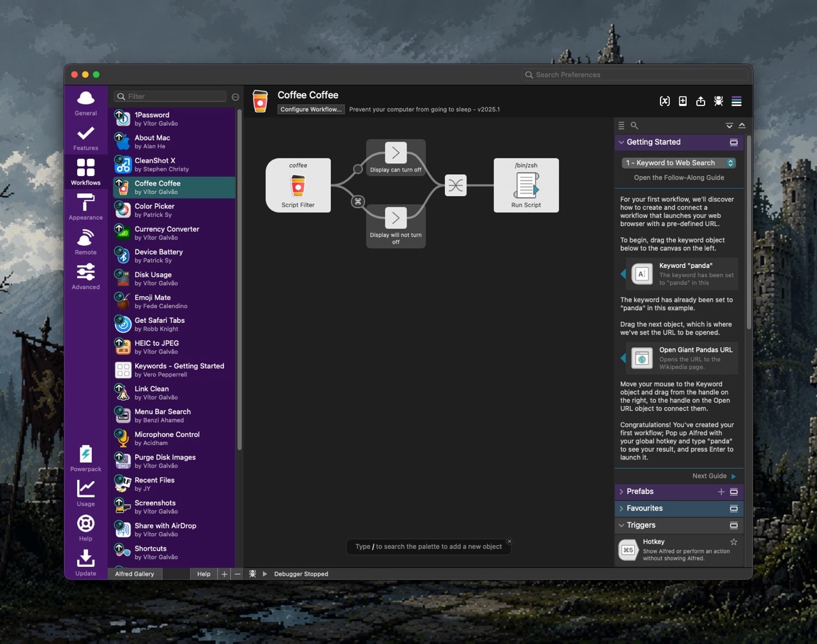The image size is (817, 644).
Task: Click the export/share workflow icon
Action: coord(700,101)
